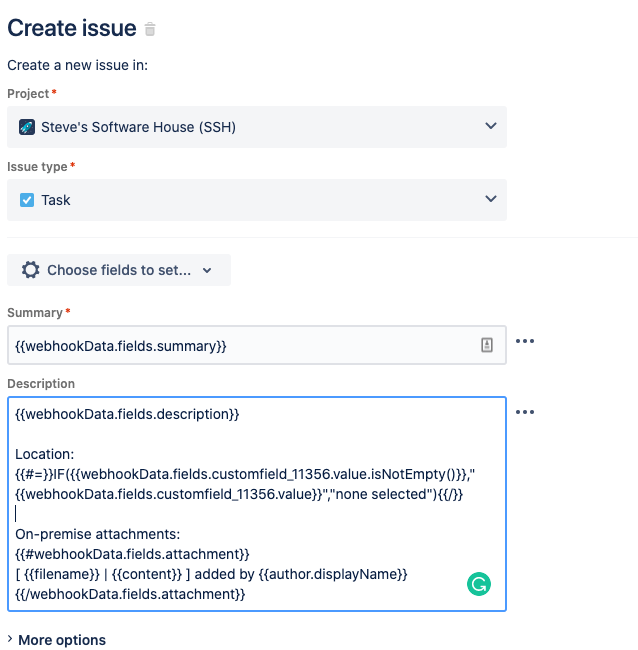Open the three-dot menu next to Summary

tap(525, 341)
